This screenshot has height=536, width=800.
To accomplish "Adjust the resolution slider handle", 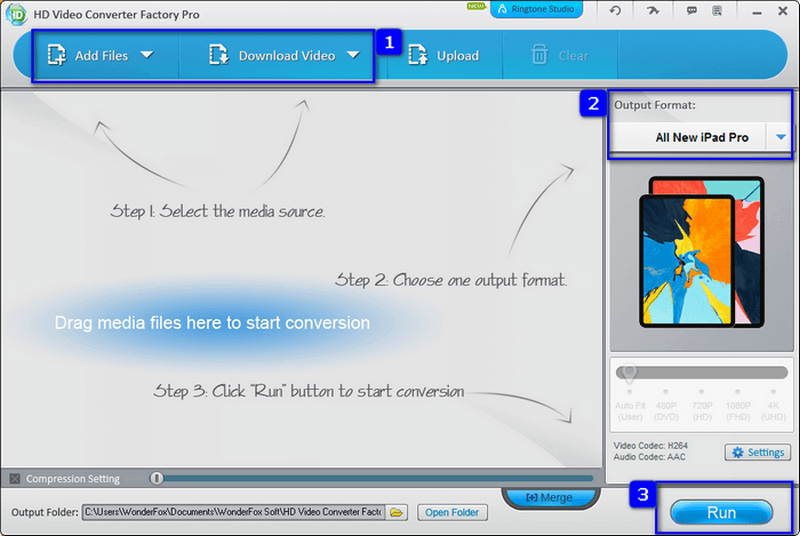I will pyautogui.click(x=629, y=373).
